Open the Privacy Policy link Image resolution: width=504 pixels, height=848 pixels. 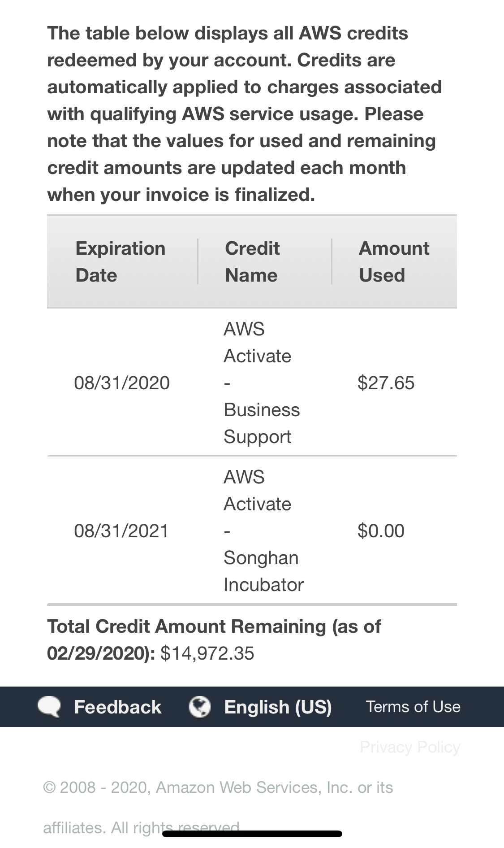(410, 747)
